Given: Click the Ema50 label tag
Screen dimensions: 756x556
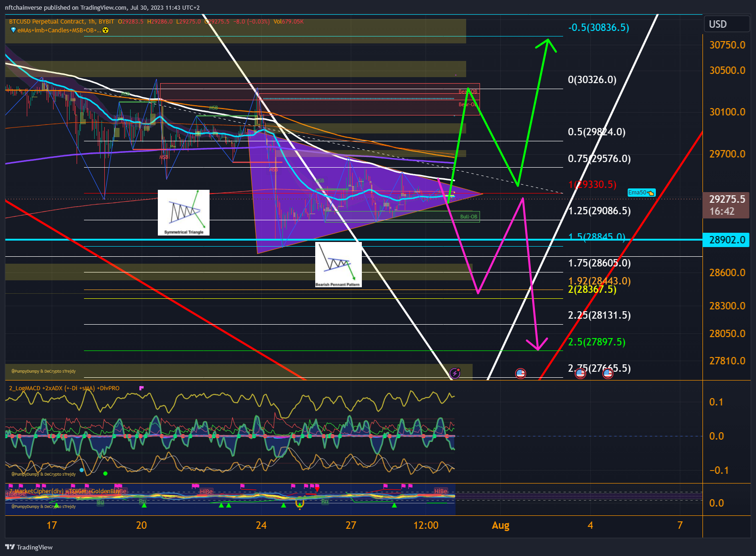Looking at the screenshot, I should tap(642, 193).
